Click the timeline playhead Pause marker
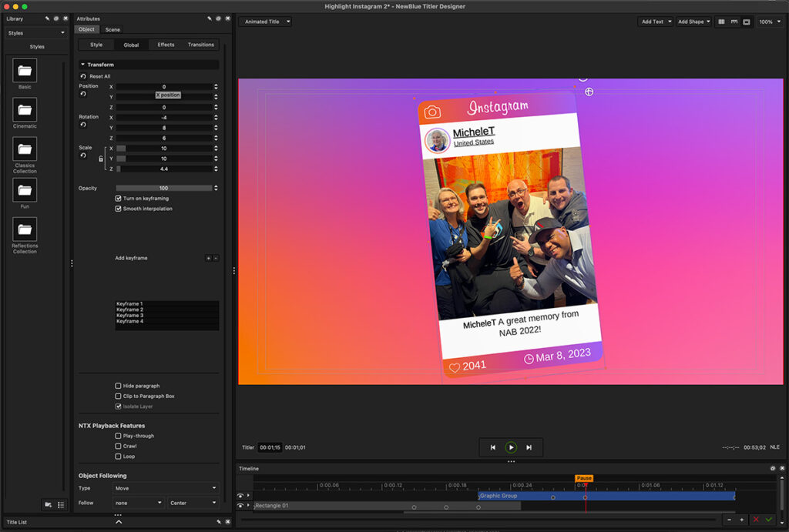This screenshot has width=789, height=532. pyautogui.click(x=584, y=478)
